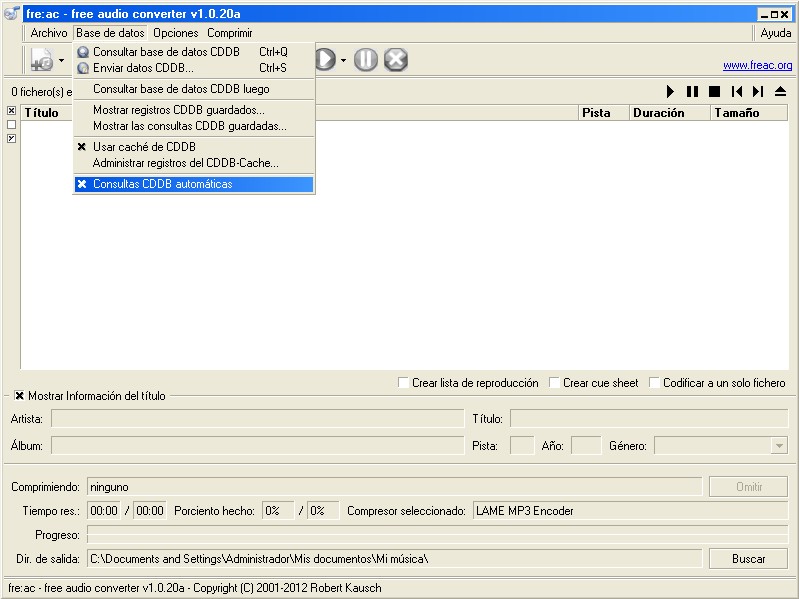Toggle selection with the checkmark box icon
Screen dimensions: 799x599
pos(12,139)
